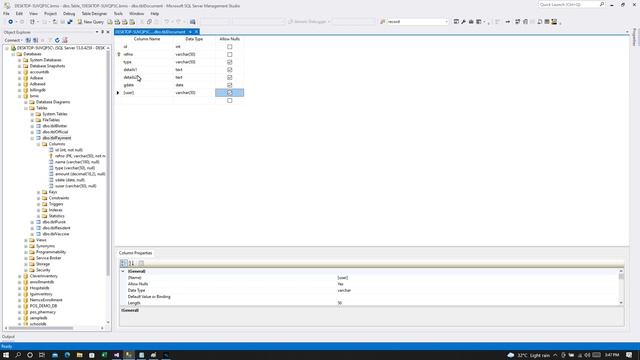Click the disconnect icon next to Connect
The image size is (640, 360).
(36, 40)
